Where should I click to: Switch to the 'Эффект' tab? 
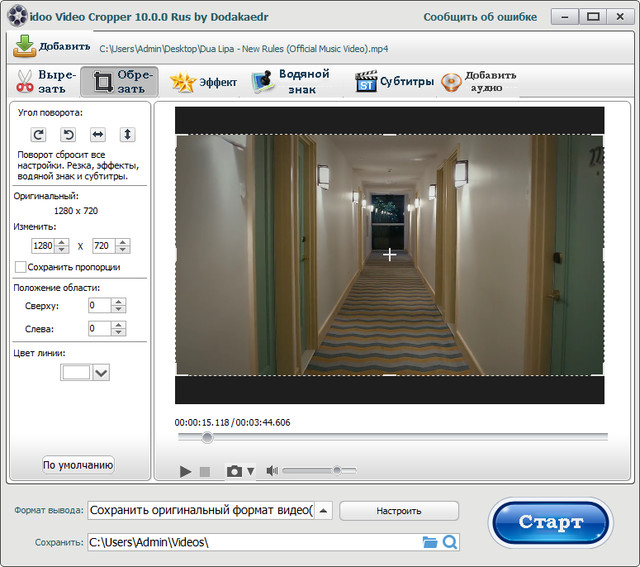204,82
